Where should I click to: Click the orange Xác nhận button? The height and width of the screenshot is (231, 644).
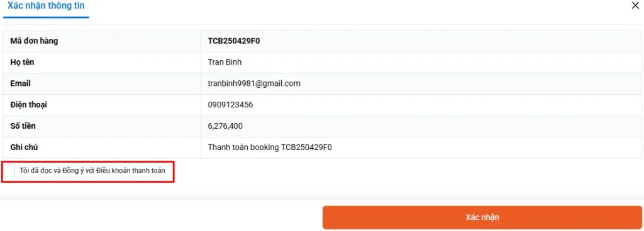point(482,217)
